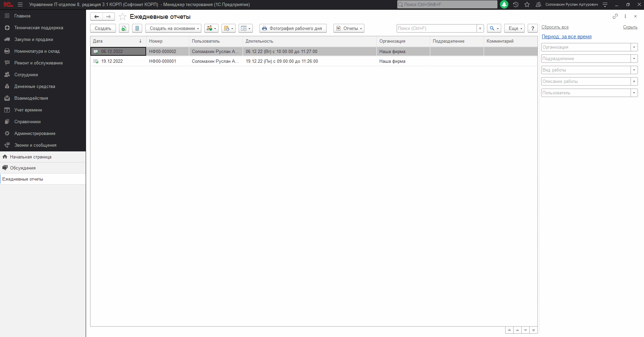Image resolution: width=644 pixels, height=337 pixels.
Task: Switch to the Начальная страница tab
Action: 31,157
